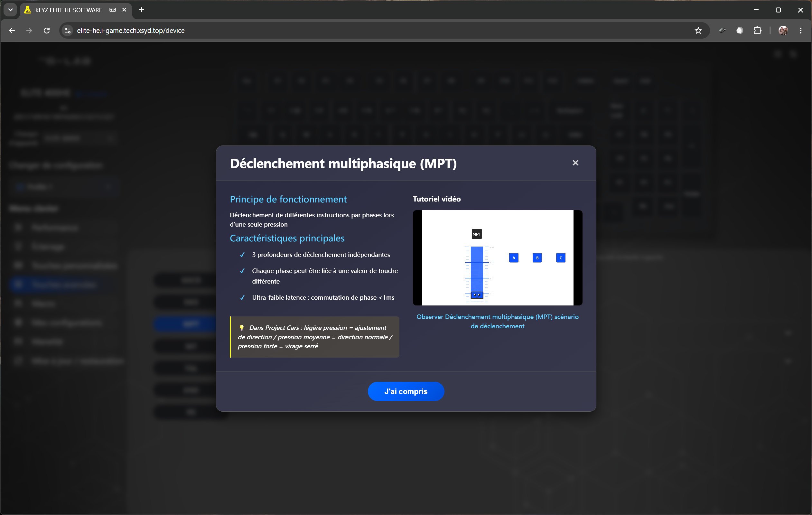Click the "Caractéristiques principales" heading
The height and width of the screenshot is (515, 812).
point(287,238)
